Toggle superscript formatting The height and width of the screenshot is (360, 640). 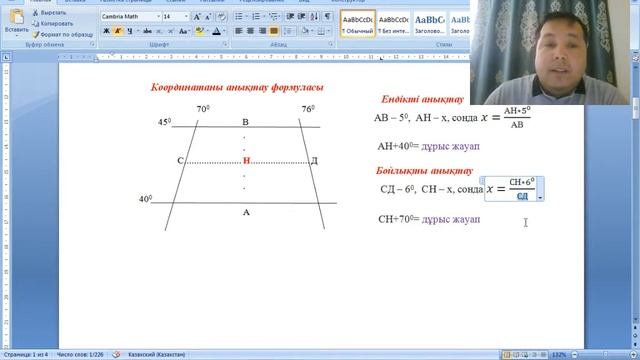tap(171, 31)
